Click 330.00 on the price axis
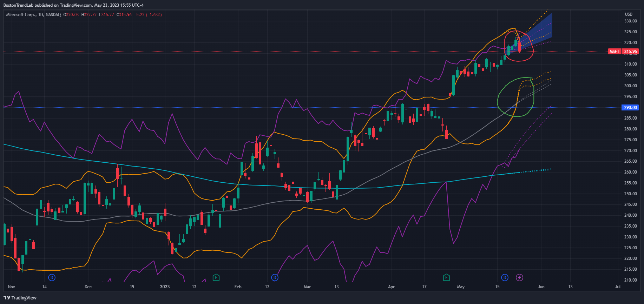The width and height of the screenshot is (644, 304). (x=630, y=21)
